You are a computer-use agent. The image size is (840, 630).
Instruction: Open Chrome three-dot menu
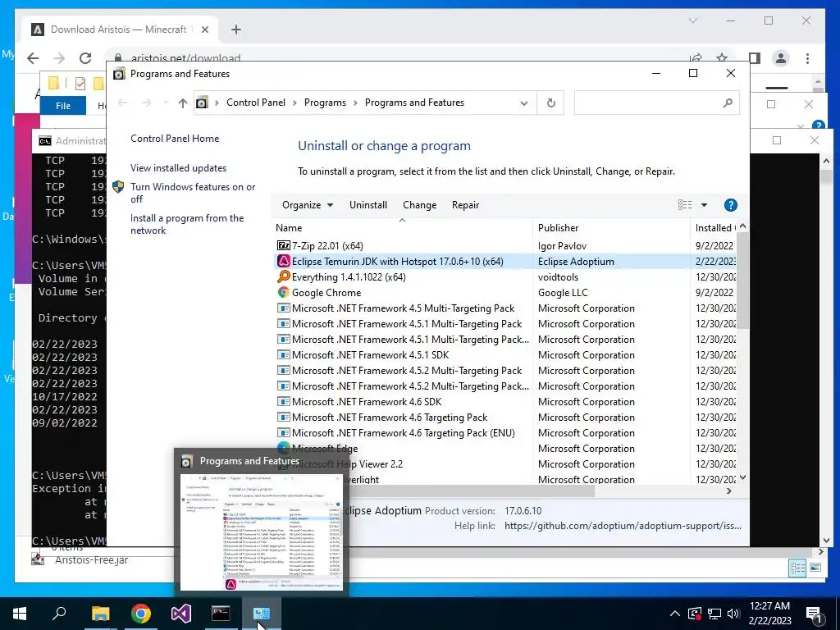point(807,58)
